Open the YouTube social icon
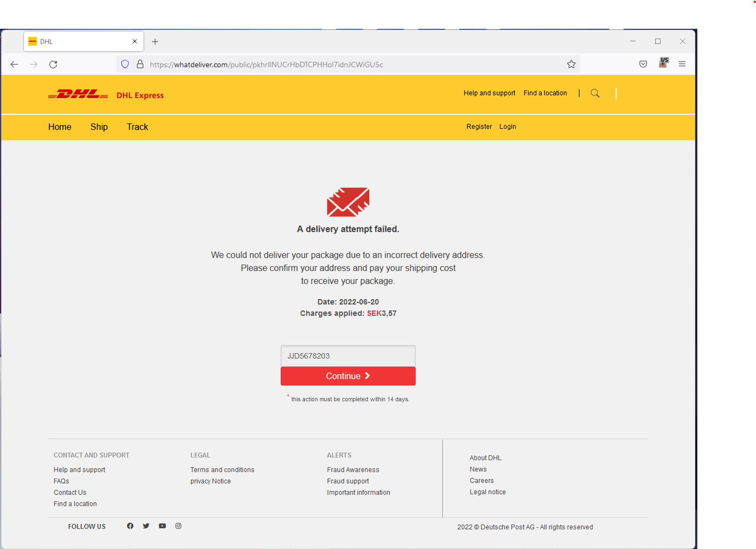The height and width of the screenshot is (549, 756). click(162, 526)
